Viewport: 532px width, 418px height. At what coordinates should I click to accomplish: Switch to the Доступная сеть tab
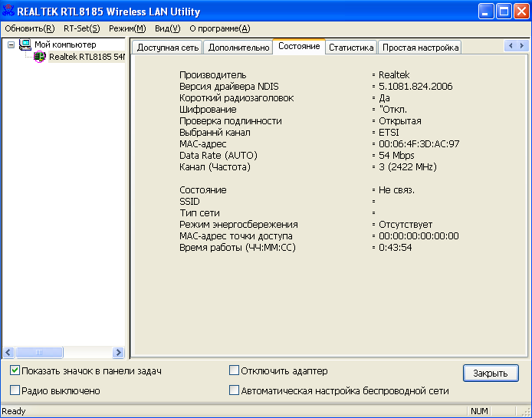tap(168, 48)
